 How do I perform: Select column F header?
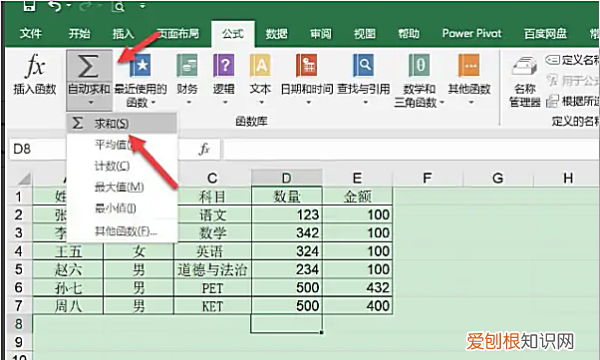pos(427,178)
